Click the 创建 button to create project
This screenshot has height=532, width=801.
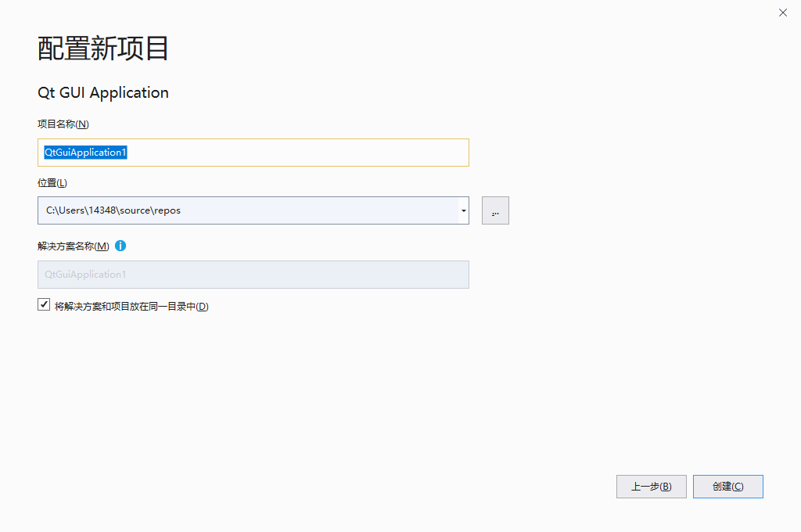727,486
